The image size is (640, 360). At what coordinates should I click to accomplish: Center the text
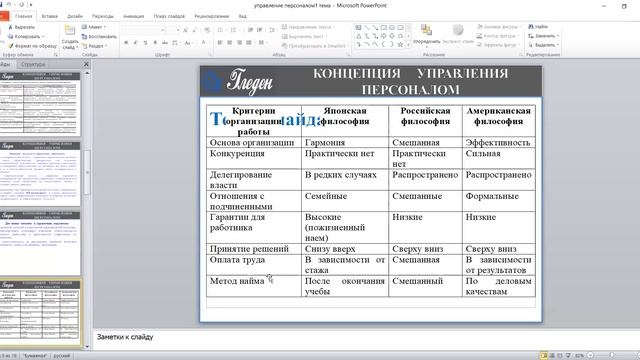click(x=230, y=42)
